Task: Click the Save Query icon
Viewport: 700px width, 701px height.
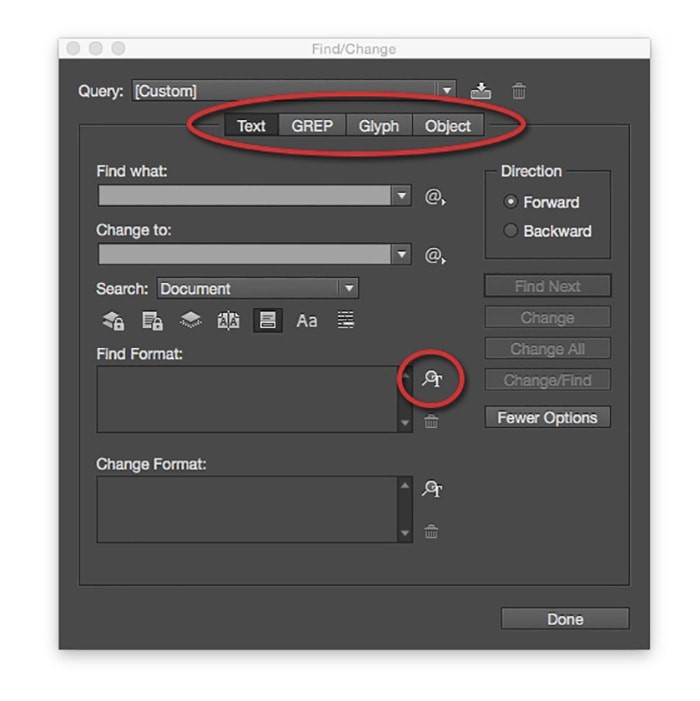Action: coord(481,91)
